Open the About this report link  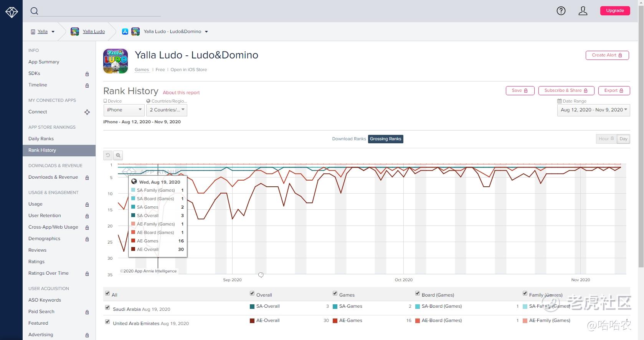tap(181, 93)
